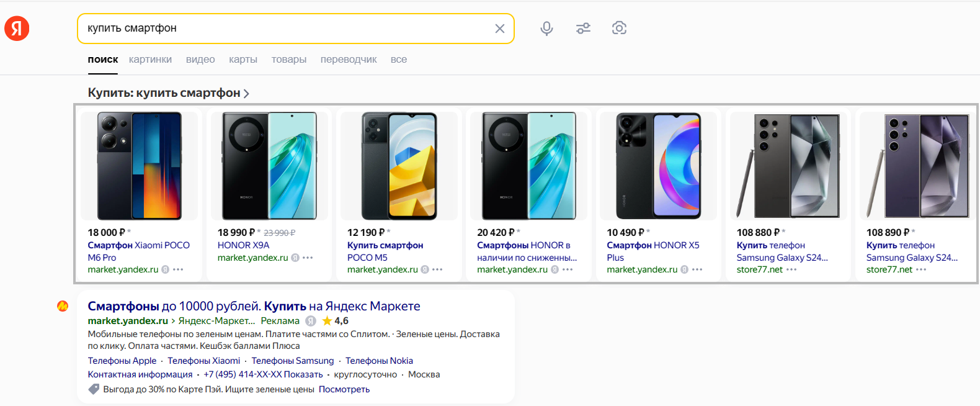This screenshot has width=980, height=406.
Task: Open more options dots for 108 880 ₽ Samsung card
Action: click(791, 269)
